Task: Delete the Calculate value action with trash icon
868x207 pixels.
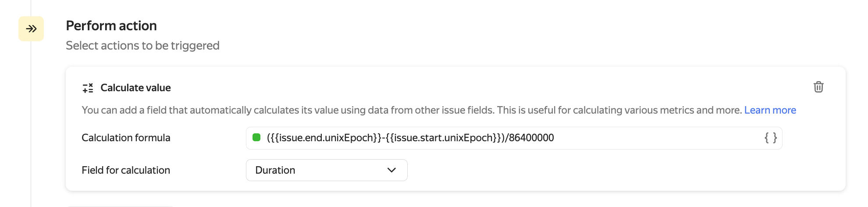Action: [818, 87]
